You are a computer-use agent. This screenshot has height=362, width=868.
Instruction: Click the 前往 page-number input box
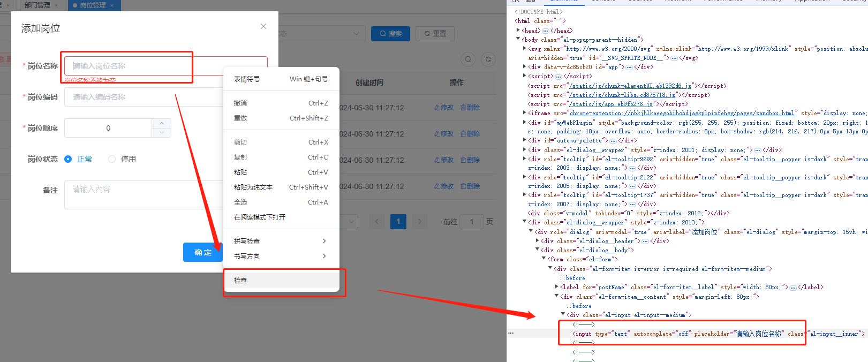[472, 222]
